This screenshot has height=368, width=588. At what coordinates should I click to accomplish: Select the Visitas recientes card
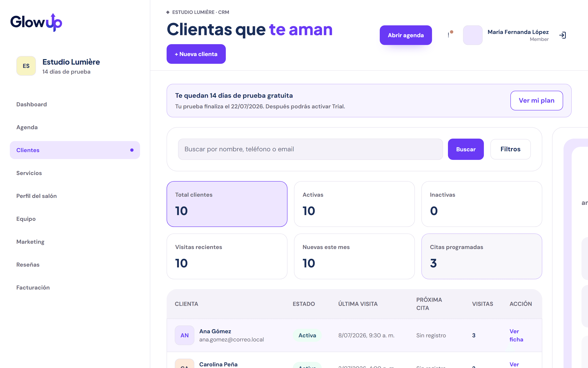tap(227, 256)
